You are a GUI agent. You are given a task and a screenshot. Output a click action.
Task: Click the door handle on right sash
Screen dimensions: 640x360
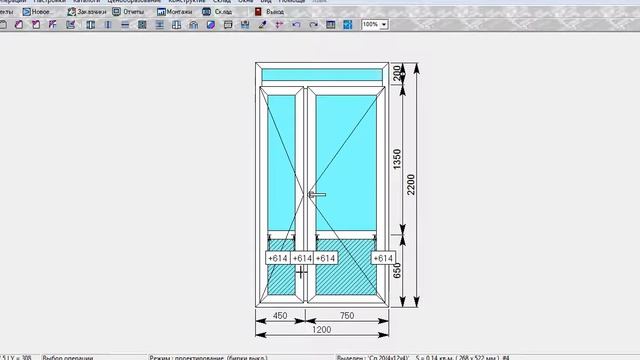click(x=317, y=195)
